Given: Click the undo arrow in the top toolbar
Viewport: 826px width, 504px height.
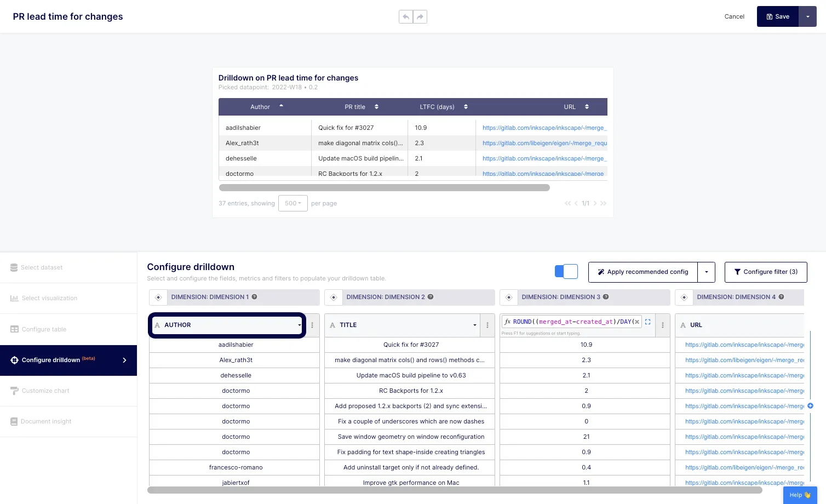Looking at the screenshot, I should (x=406, y=16).
